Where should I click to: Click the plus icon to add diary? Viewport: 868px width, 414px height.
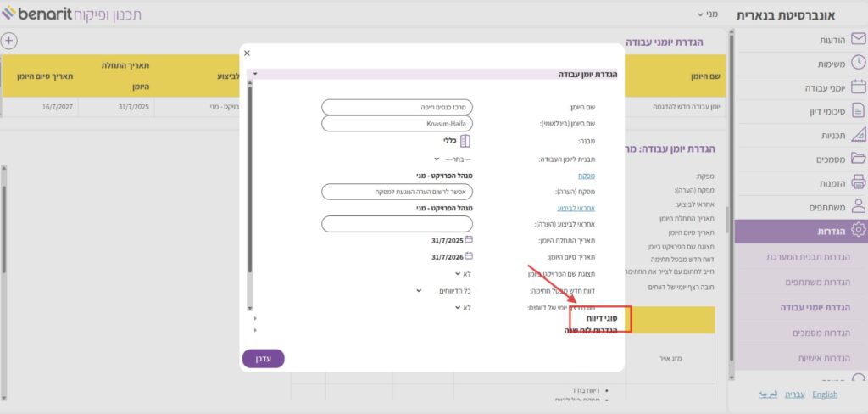pos(9,40)
